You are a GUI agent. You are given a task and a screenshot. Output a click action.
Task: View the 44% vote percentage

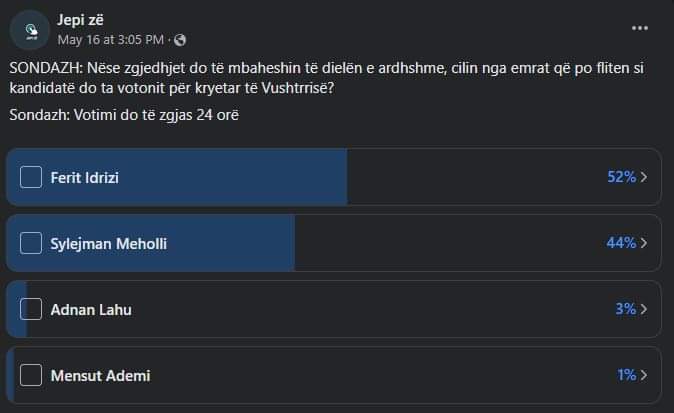[621, 243]
